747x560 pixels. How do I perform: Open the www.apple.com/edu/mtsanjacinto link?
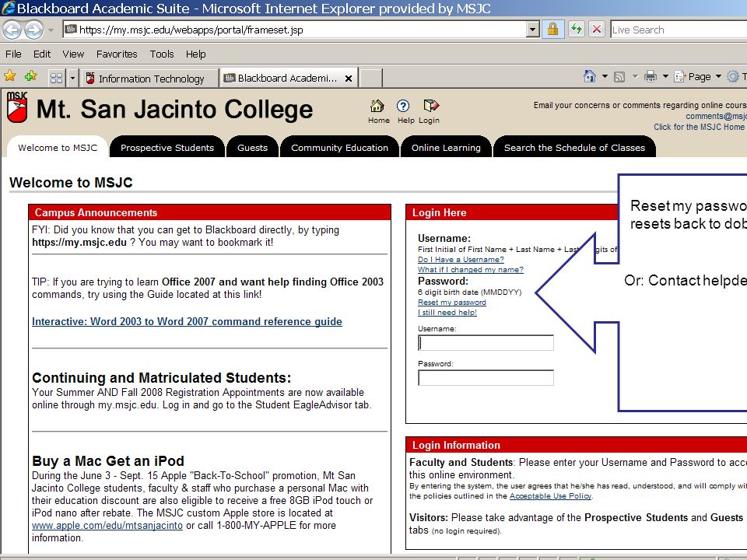coord(107,525)
